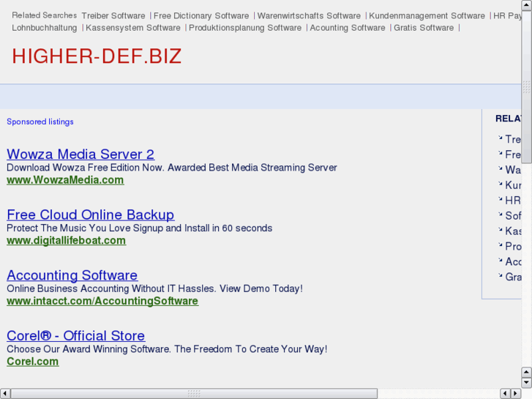This screenshot has width=532, height=399.
Task: Click the Online Business Accounting description text
Action: click(x=154, y=288)
